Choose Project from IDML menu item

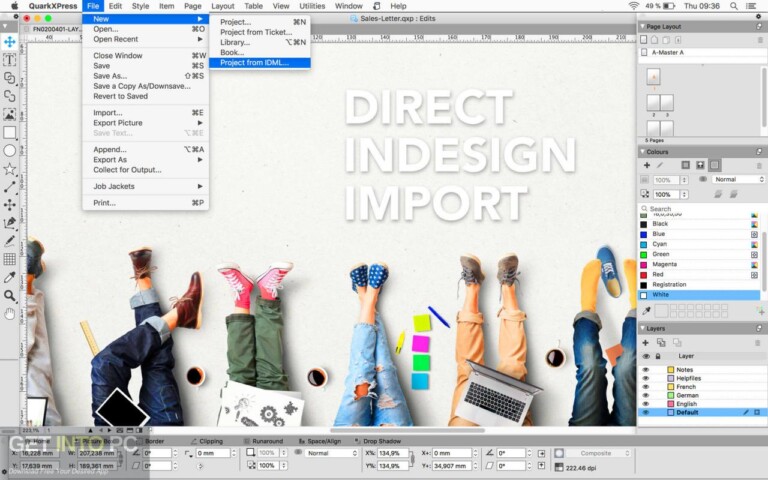coord(260,63)
